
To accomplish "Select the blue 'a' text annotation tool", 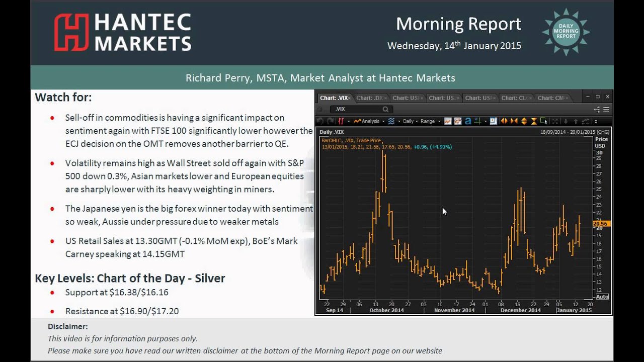I will [x=468, y=121].
